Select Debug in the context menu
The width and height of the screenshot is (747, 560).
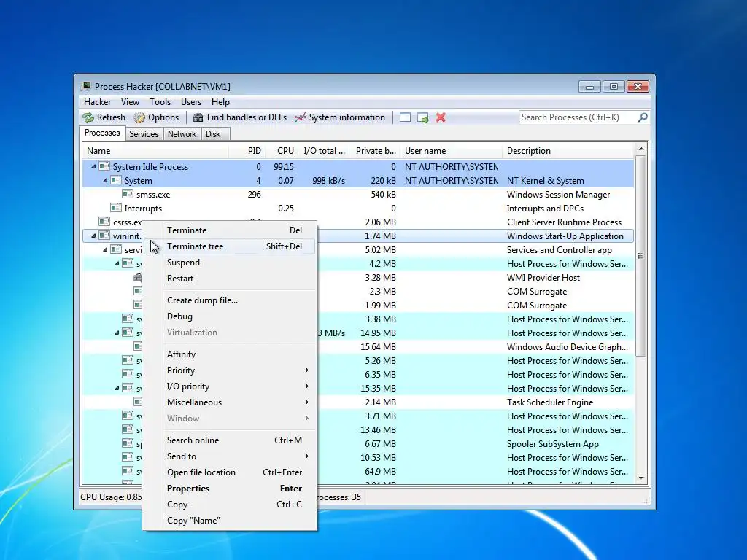(x=230, y=316)
